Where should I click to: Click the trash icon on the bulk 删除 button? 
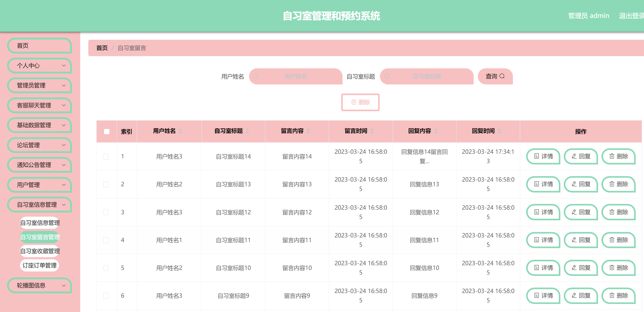(x=353, y=102)
